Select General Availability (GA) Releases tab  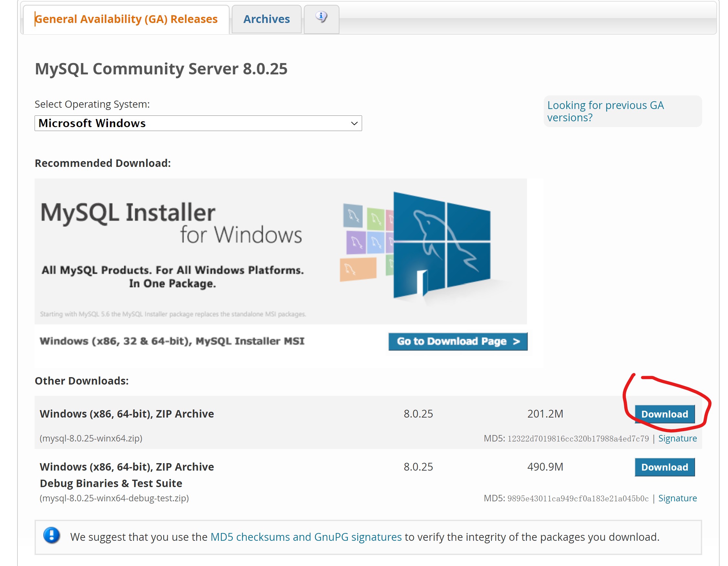click(x=126, y=19)
